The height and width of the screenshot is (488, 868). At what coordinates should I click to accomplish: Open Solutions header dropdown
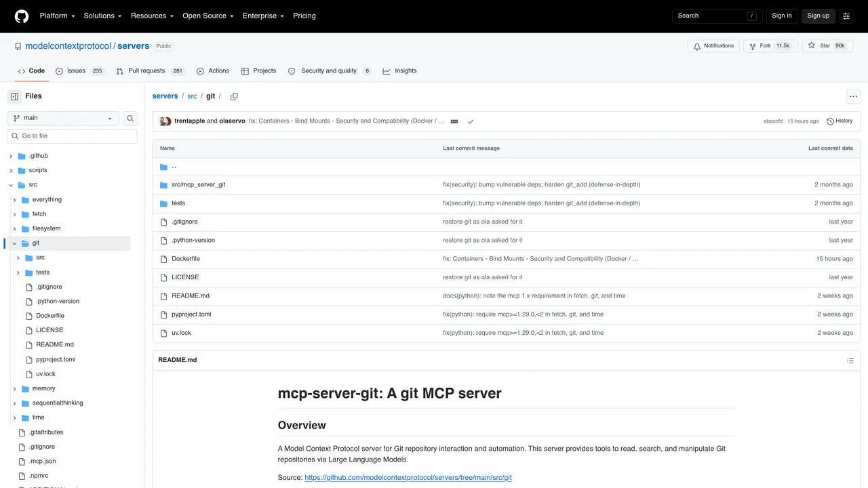pos(102,16)
